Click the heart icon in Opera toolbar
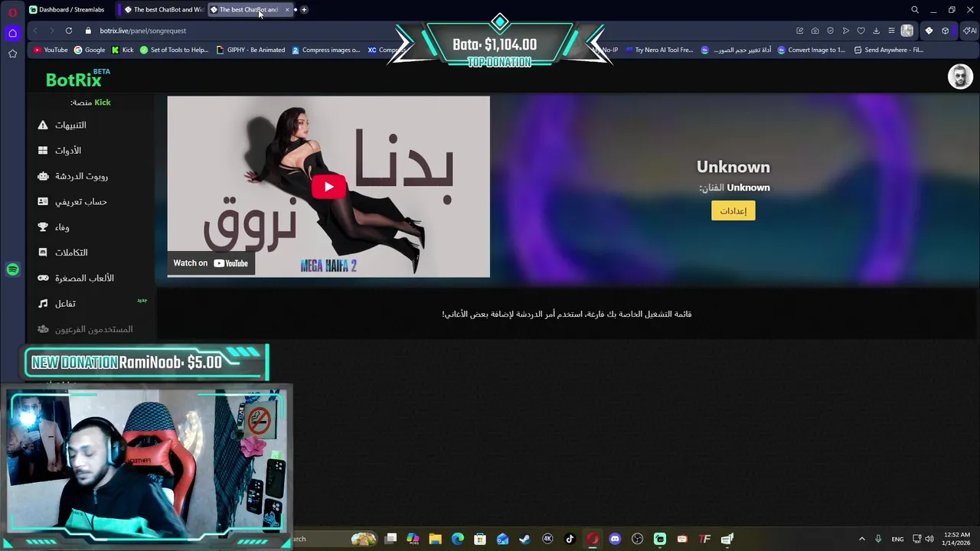This screenshot has width=980, height=551. 861,31
